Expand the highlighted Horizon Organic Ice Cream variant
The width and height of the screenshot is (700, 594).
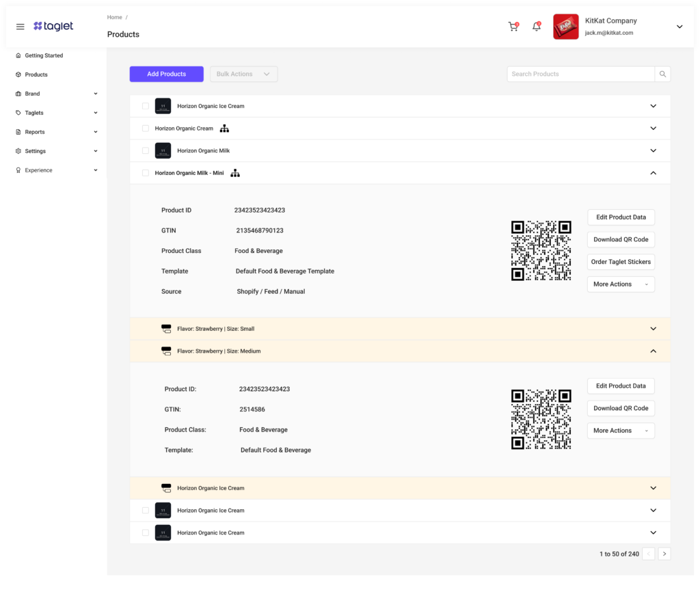click(653, 488)
